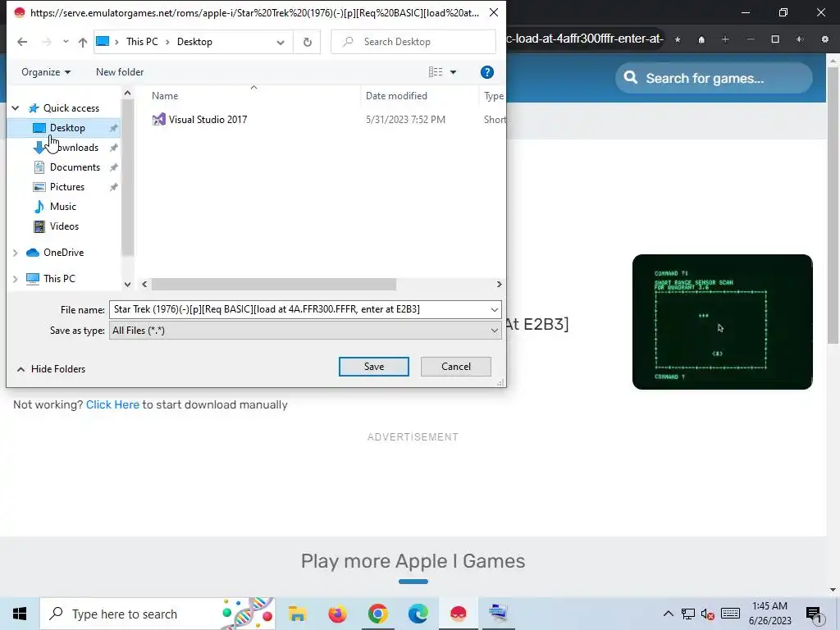Collapse the Quick access group
Viewport: 840px width, 630px height.
[16, 108]
